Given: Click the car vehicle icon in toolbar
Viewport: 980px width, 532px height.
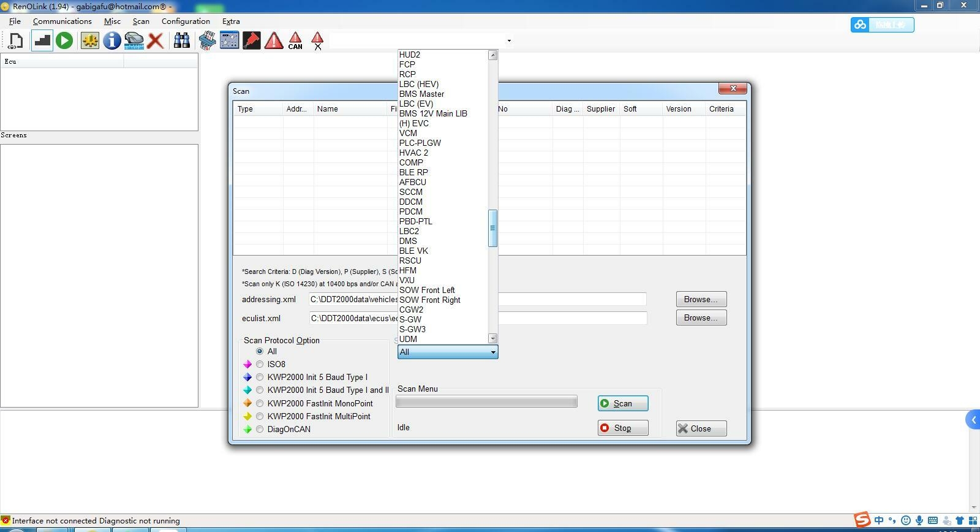Looking at the screenshot, I should [x=134, y=41].
